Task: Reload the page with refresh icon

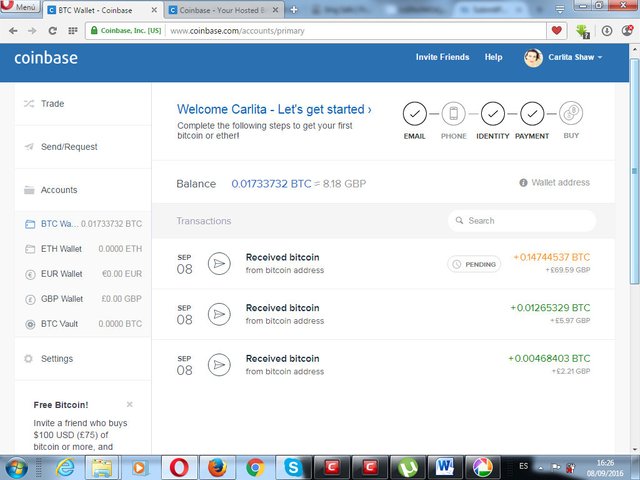Action: pos(52,31)
